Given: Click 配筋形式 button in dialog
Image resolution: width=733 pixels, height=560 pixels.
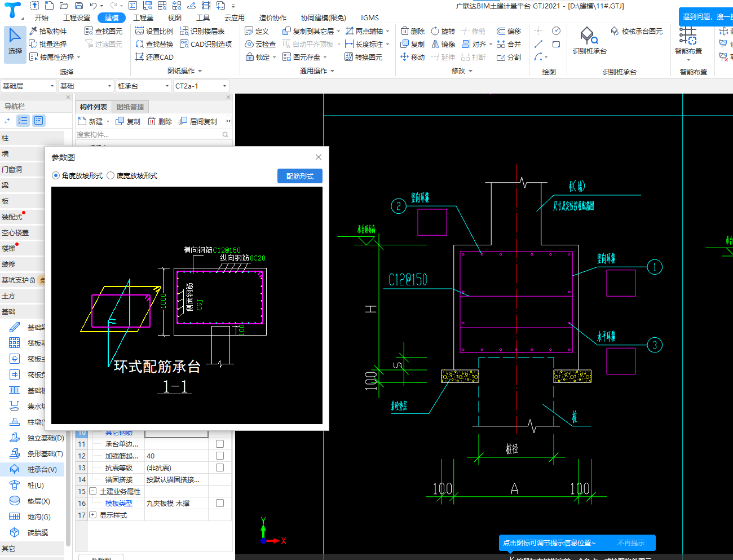Looking at the screenshot, I should click(300, 176).
